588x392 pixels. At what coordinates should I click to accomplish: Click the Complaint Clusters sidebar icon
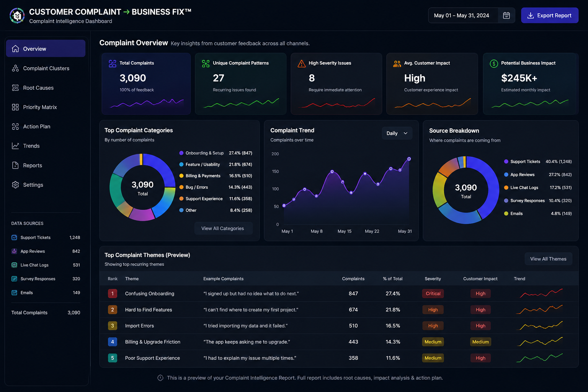15,68
